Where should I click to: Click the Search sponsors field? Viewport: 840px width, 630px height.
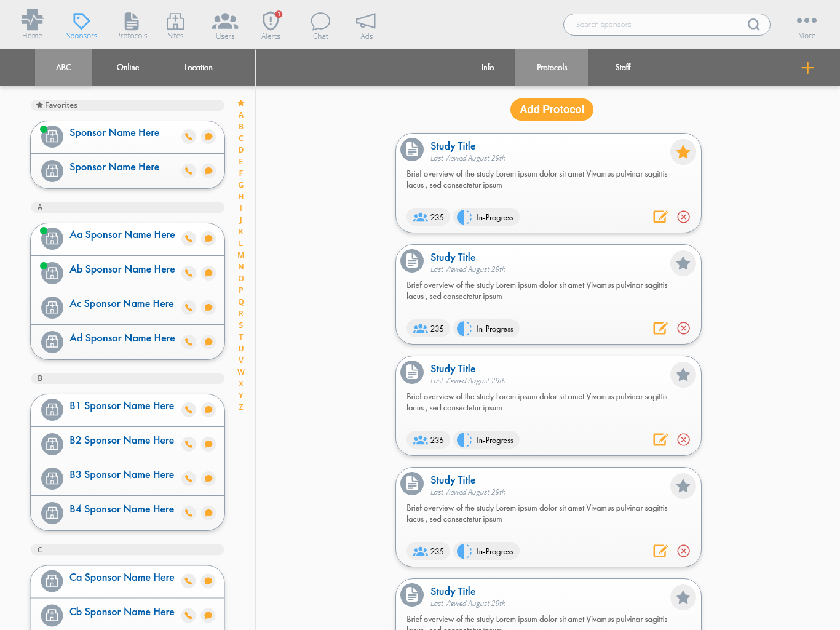(658, 25)
